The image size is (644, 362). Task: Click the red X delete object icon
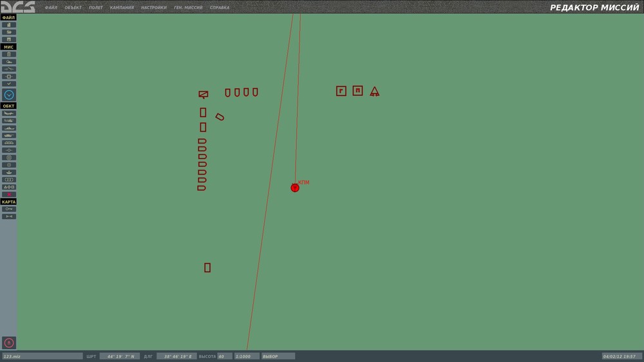coord(8,195)
